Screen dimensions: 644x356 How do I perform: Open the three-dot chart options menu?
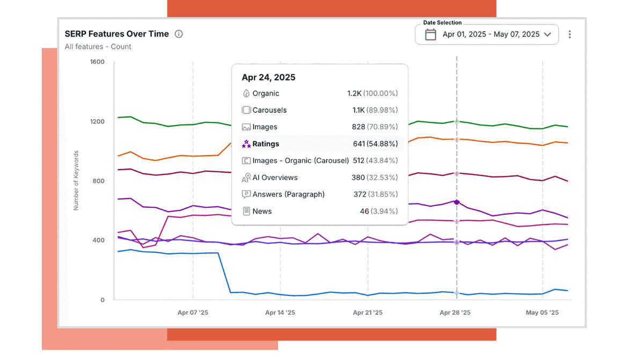pos(569,34)
